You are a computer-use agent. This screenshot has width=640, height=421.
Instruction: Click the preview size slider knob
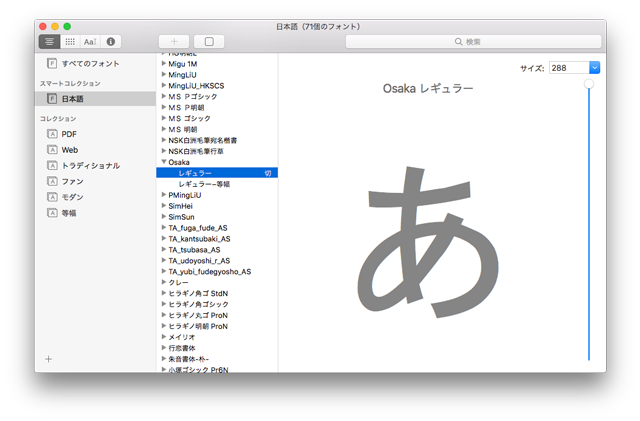click(589, 84)
